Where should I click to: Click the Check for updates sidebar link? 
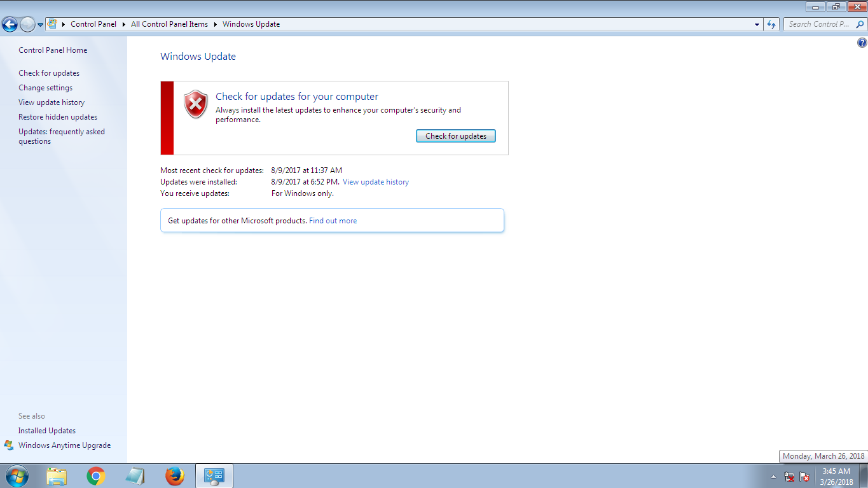coord(49,73)
